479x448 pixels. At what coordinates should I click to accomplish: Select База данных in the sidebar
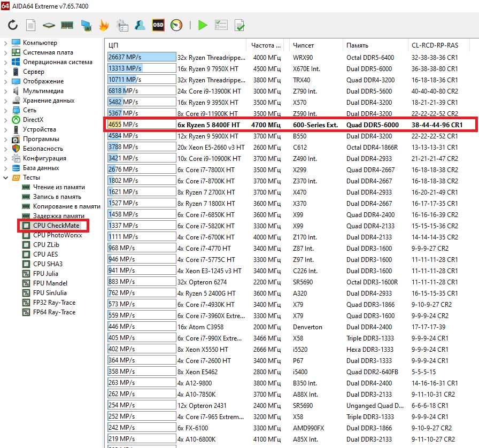tap(41, 168)
